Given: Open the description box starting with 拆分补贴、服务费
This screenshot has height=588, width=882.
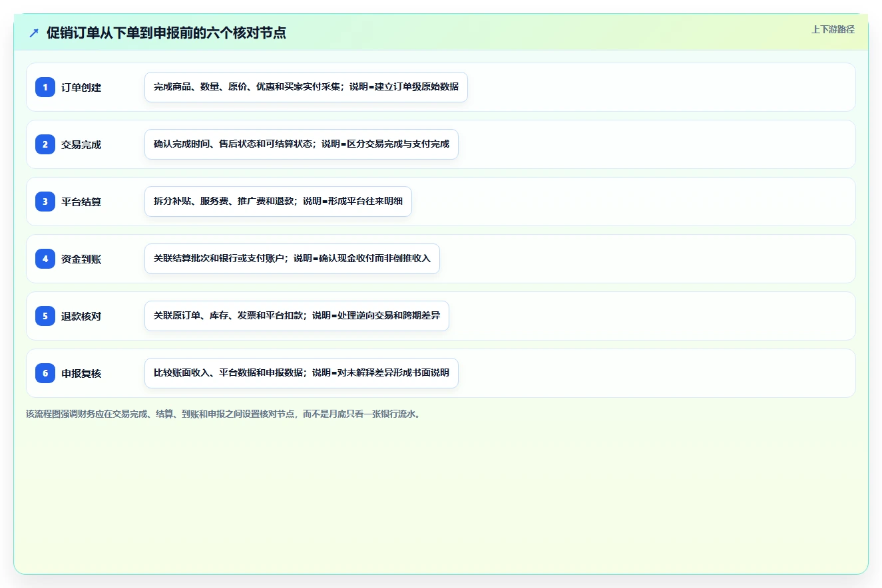Looking at the screenshot, I should [278, 202].
